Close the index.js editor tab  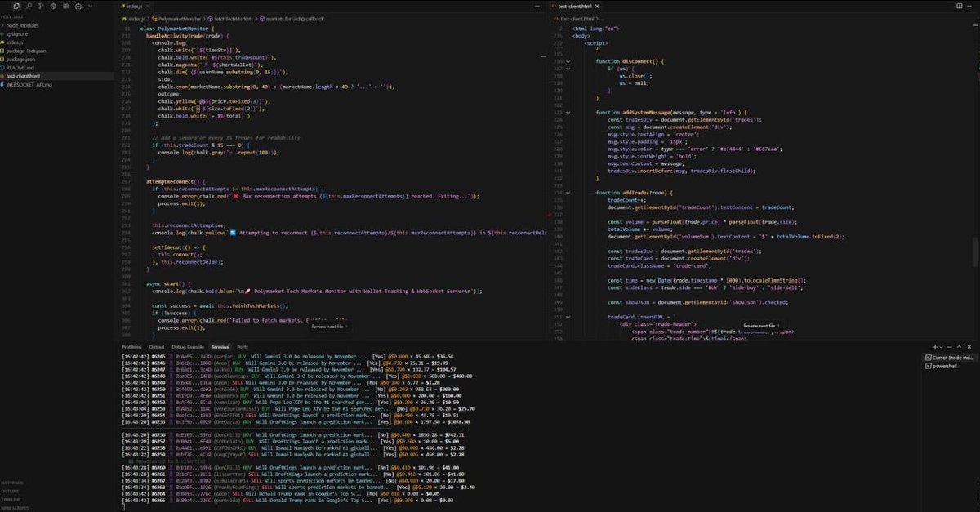click(x=149, y=6)
